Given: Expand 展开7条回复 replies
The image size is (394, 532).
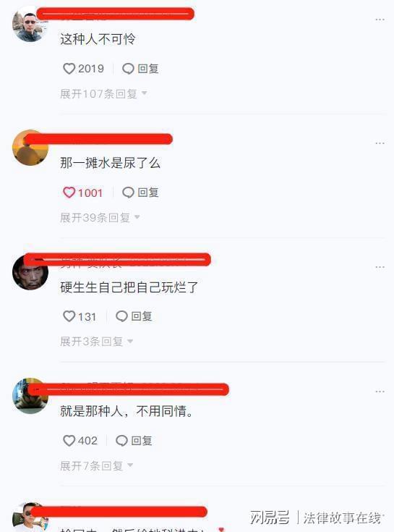Looking at the screenshot, I should [x=97, y=465].
